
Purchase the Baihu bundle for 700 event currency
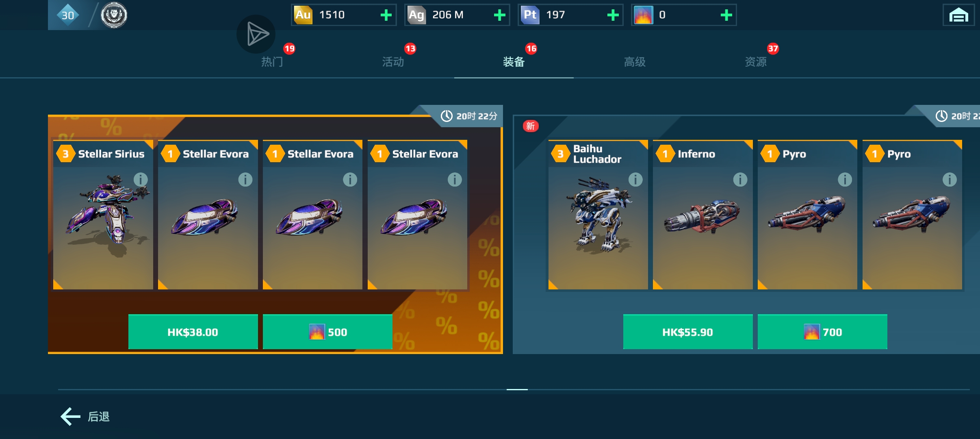[822, 332]
